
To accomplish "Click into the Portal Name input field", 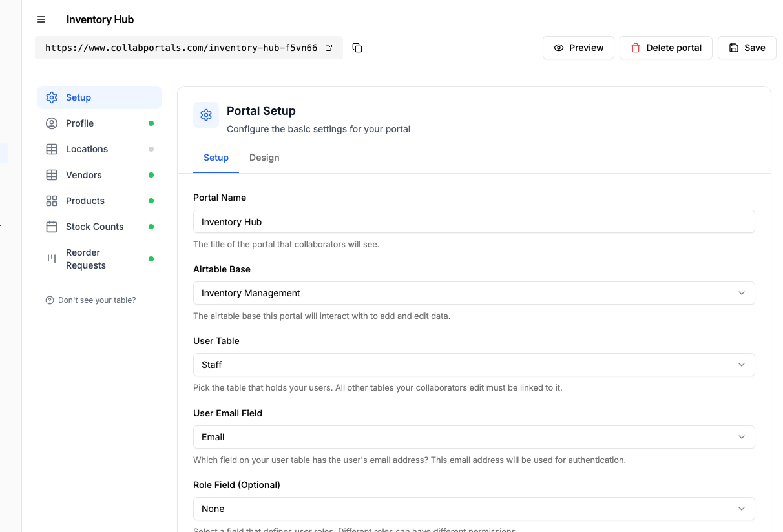I will tap(474, 221).
